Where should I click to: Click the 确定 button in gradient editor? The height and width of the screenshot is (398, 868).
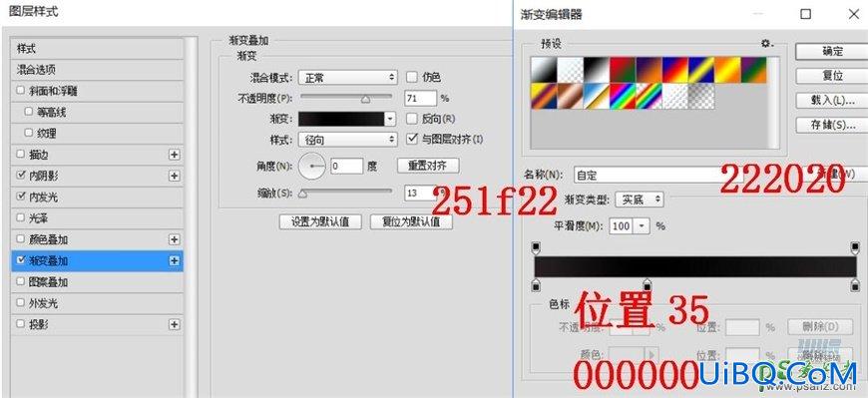[x=832, y=52]
